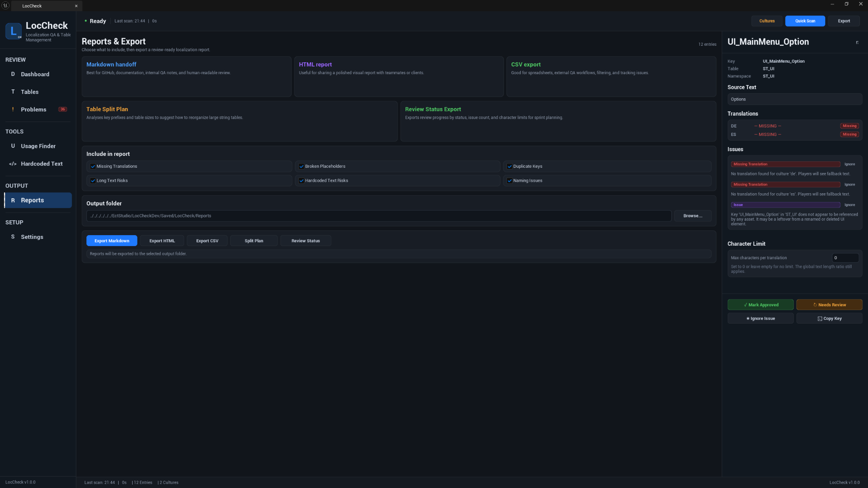Click the red 'de' Missing Translation tag

coord(785,164)
